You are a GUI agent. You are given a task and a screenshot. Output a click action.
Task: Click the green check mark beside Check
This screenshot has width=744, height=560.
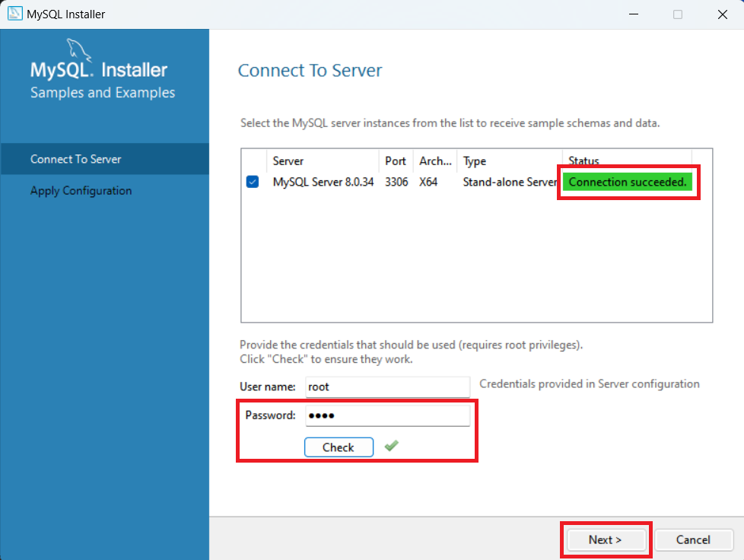[x=392, y=446]
